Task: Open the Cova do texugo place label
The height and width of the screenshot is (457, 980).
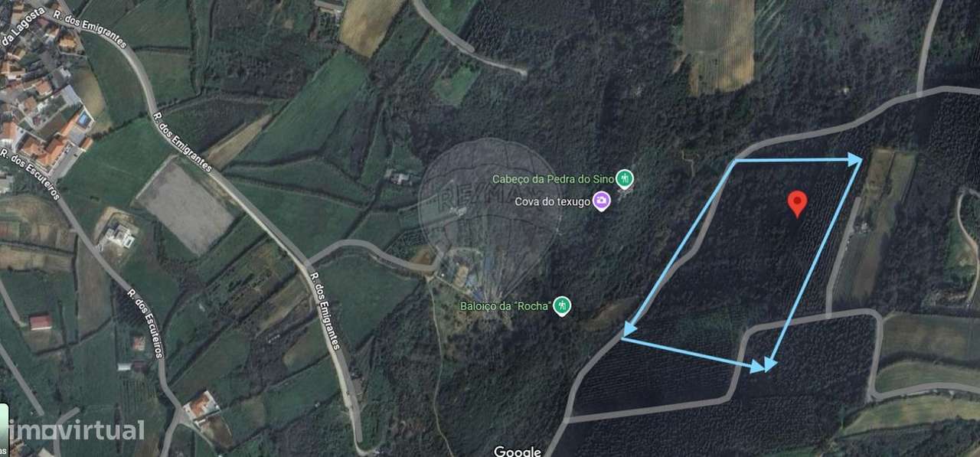Action: pos(551,201)
